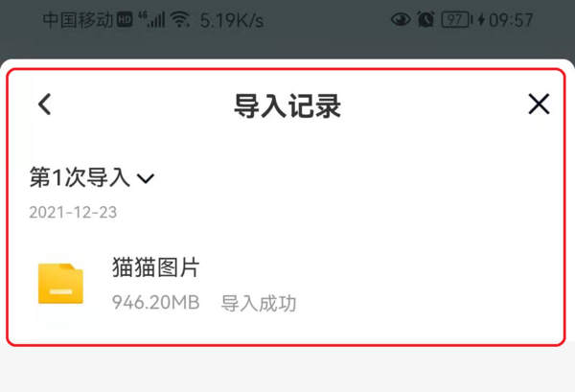Open the yellow 猫猫图片 folder icon
Image resolution: width=575 pixels, height=392 pixels.
(x=61, y=284)
